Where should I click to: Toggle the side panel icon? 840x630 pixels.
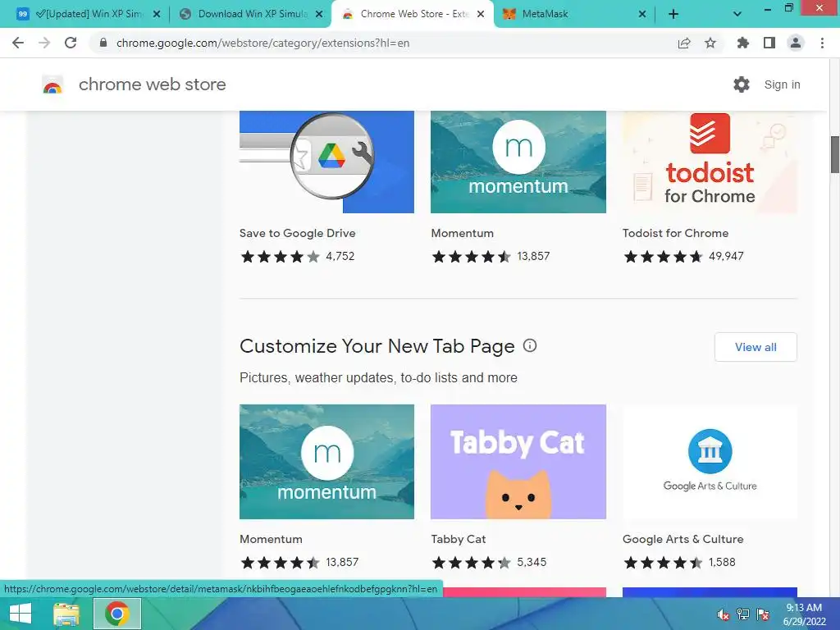coord(769,43)
